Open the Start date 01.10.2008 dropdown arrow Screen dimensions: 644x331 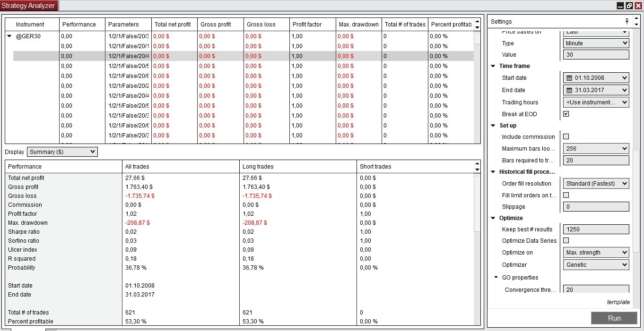(x=625, y=78)
